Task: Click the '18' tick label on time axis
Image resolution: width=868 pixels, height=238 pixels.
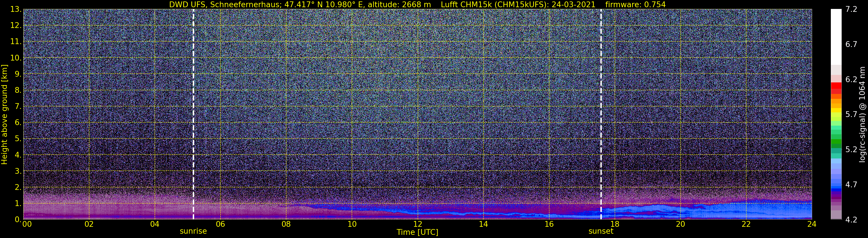Action: click(x=614, y=224)
